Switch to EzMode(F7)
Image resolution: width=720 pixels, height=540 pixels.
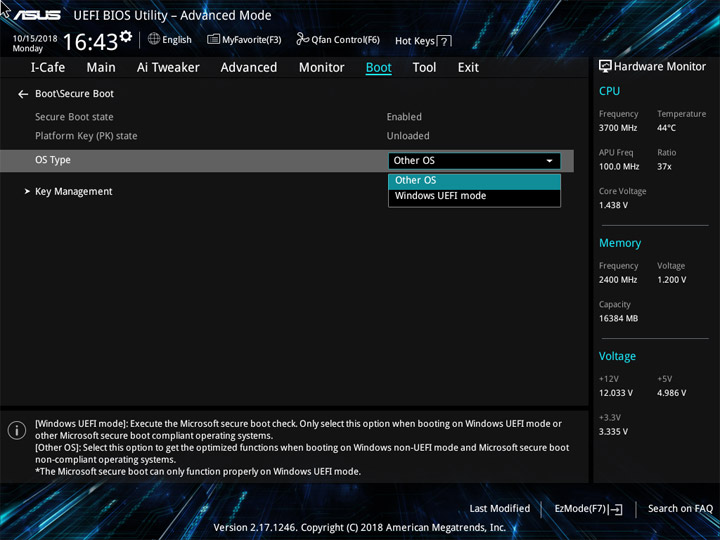click(x=581, y=509)
